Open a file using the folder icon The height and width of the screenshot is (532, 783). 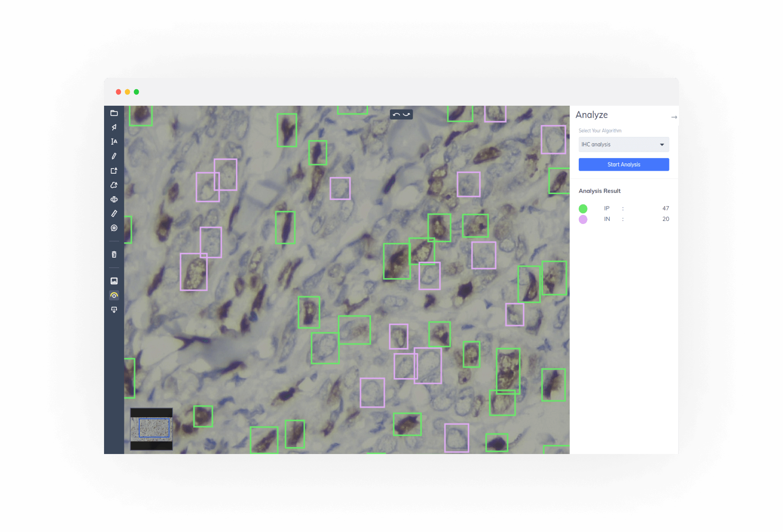[114, 113]
